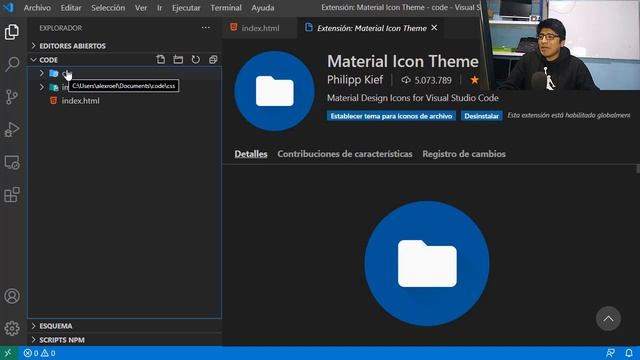This screenshot has height=360, width=640.
Task: Open the Explorer view in activity bar
Action: point(12,32)
